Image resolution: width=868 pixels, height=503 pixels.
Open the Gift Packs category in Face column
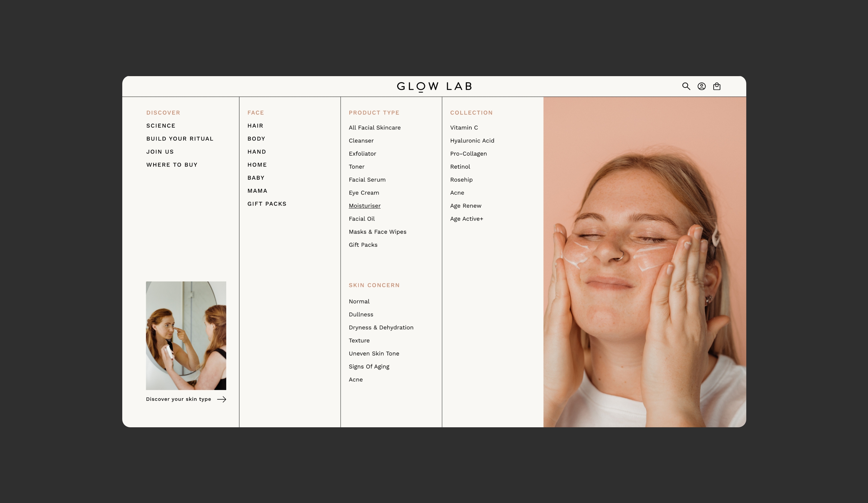coord(267,204)
